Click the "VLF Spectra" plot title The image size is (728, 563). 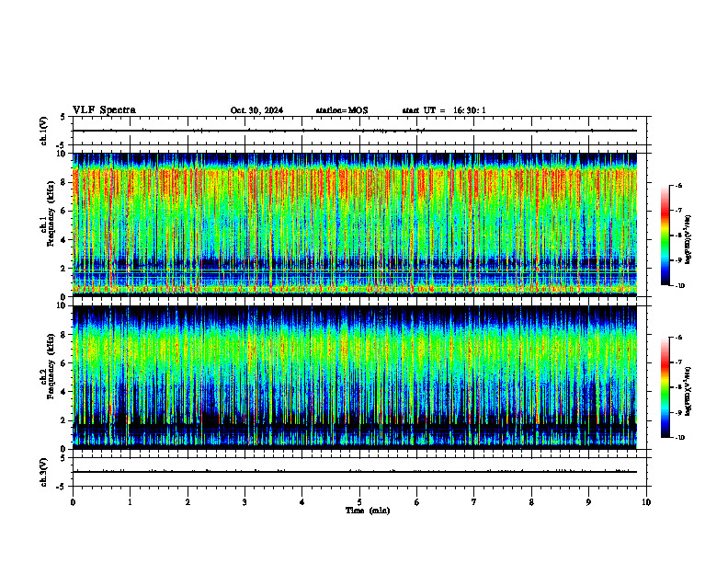click(x=104, y=110)
